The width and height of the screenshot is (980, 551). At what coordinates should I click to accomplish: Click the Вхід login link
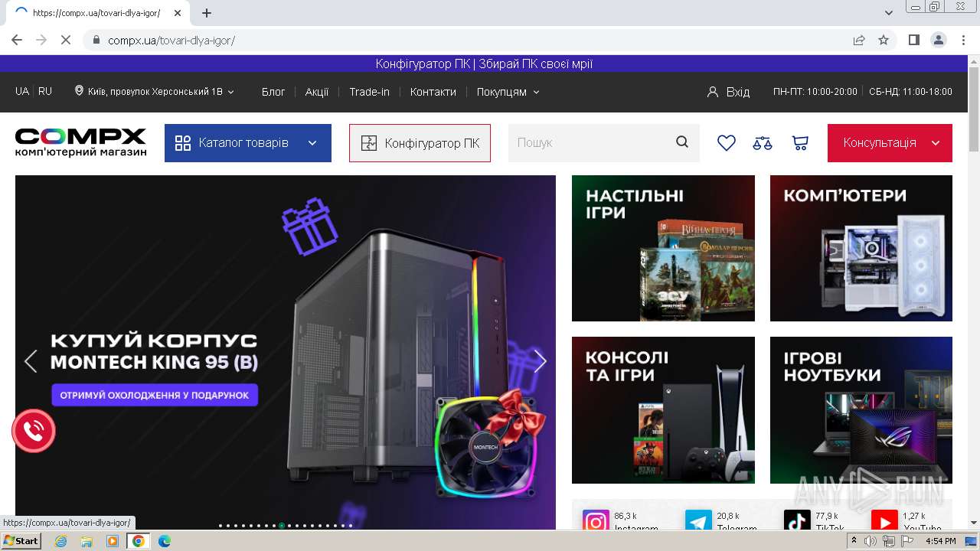point(738,92)
